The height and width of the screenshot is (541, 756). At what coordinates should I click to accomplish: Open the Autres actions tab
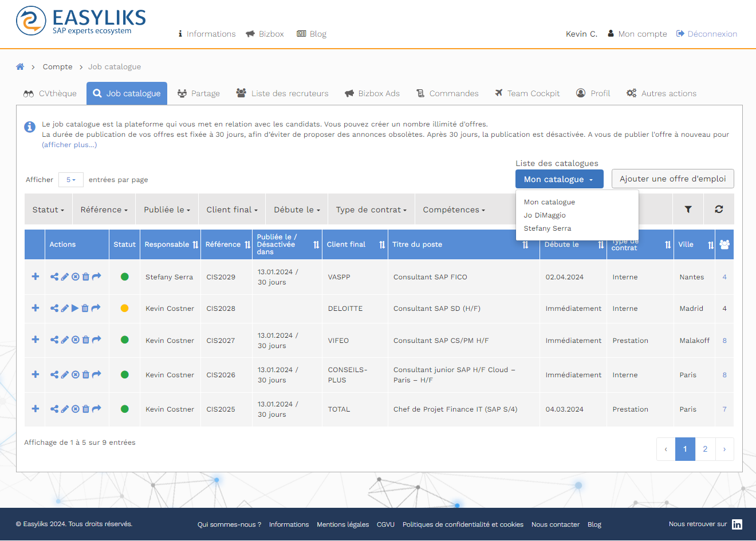[x=661, y=93]
